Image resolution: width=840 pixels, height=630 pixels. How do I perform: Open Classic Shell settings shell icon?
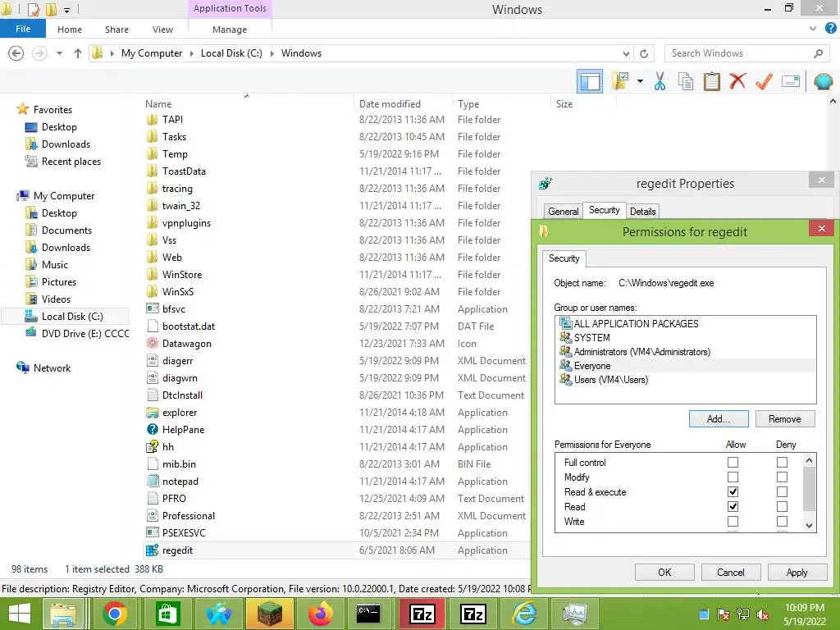(823, 81)
